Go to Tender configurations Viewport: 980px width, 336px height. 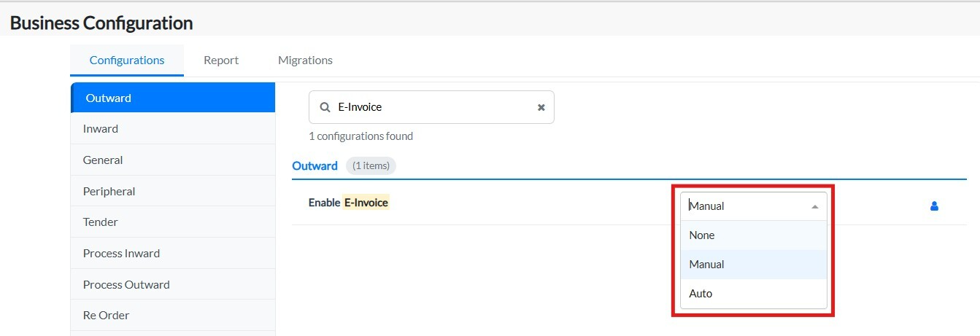pos(101,222)
